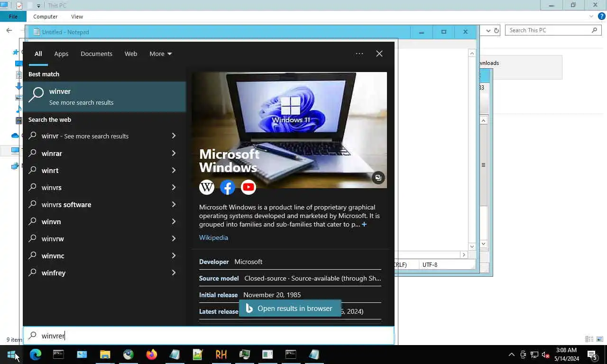607x364 pixels.
Task: Open the YouTube icon in the preview
Action: 248,187
